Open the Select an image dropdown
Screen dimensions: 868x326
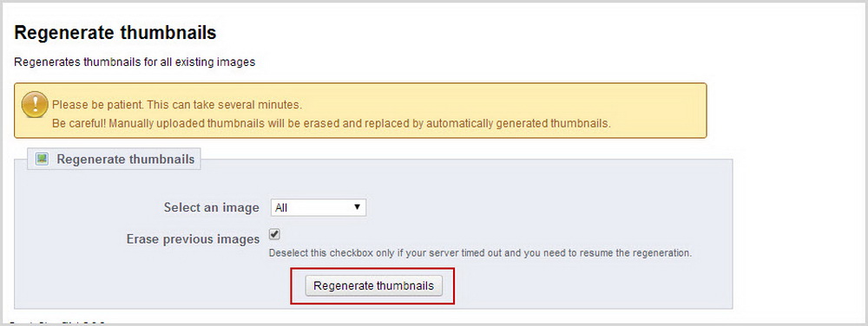pyautogui.click(x=319, y=208)
